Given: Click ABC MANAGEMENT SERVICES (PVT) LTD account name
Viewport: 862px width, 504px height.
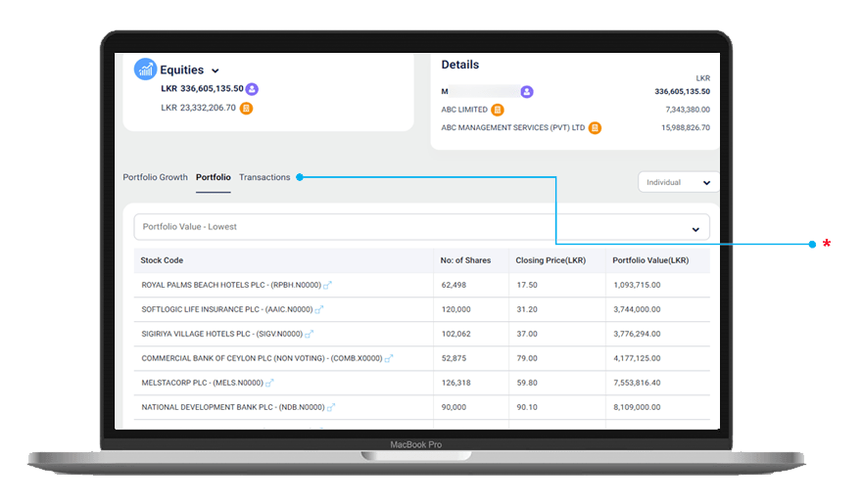Looking at the screenshot, I should click(x=513, y=128).
